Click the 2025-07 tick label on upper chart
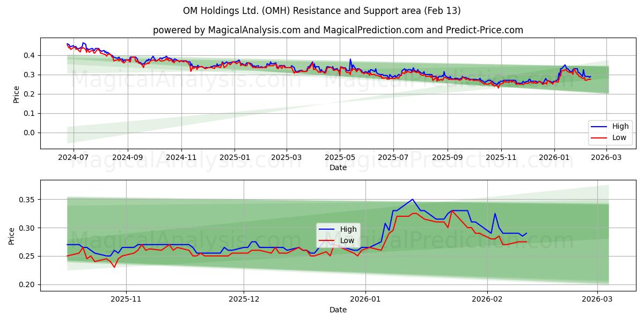644x322 pixels. coord(393,158)
